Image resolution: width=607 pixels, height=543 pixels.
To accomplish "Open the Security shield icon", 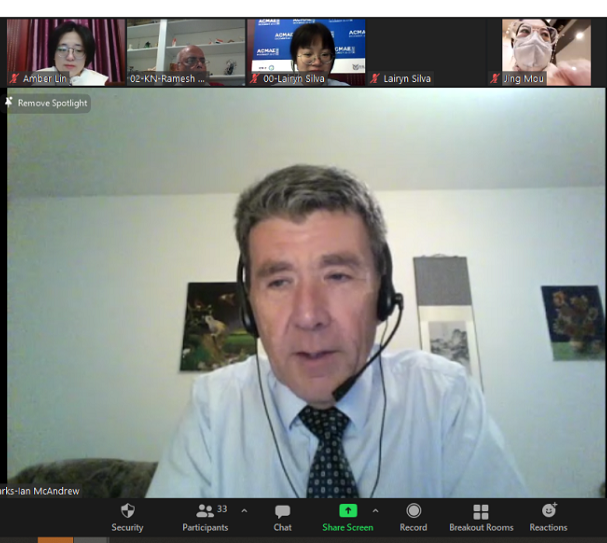I will [127, 511].
